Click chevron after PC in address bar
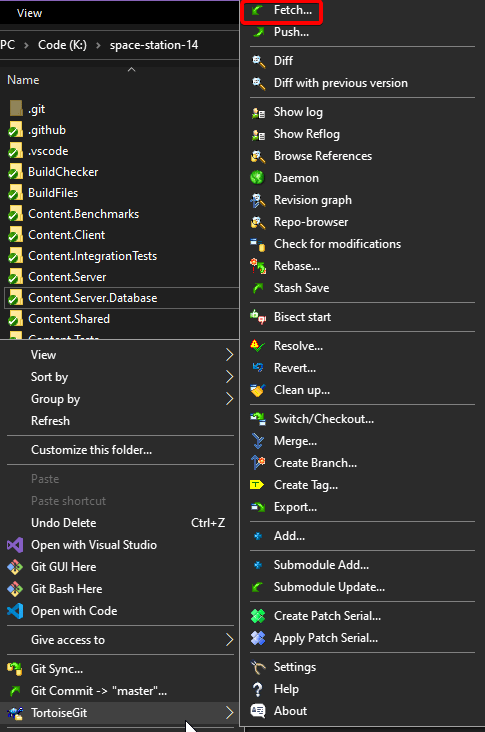The height and width of the screenshot is (732, 485). [26, 45]
